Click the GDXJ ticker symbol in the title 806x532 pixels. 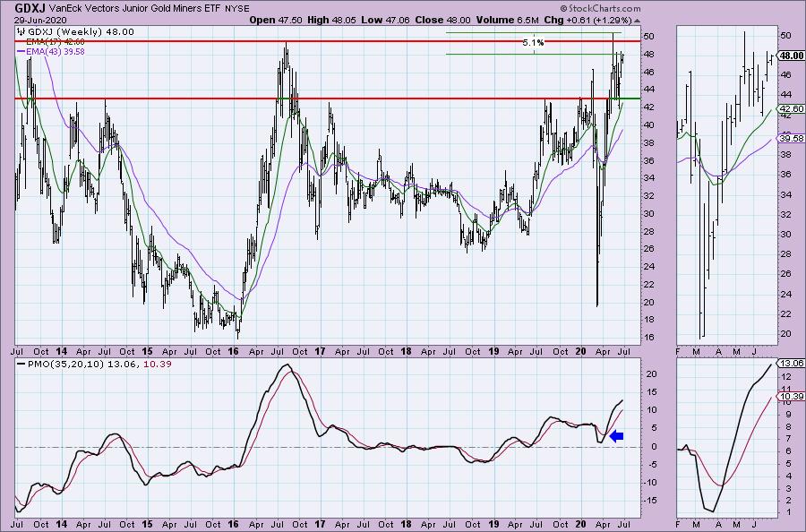coord(30,8)
